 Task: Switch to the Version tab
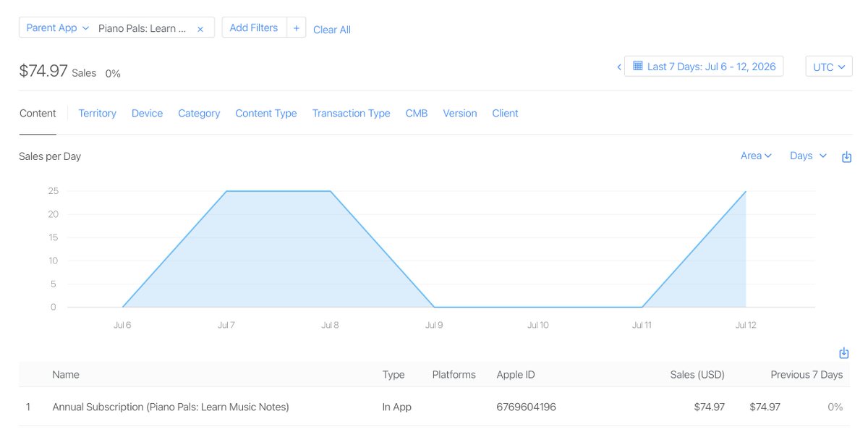click(460, 113)
